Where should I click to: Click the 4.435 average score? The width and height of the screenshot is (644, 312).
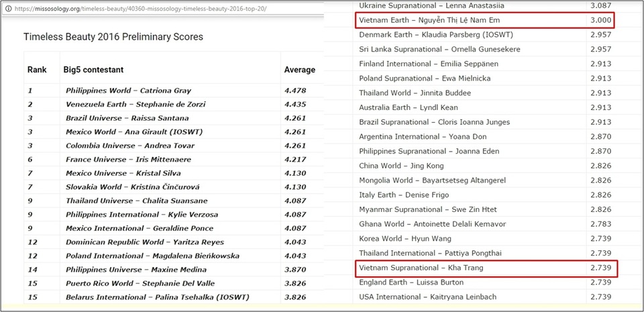coord(295,104)
